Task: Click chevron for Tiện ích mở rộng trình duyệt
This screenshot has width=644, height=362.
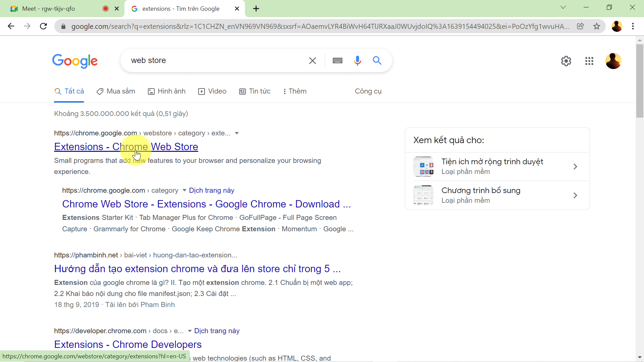Action: point(575,167)
